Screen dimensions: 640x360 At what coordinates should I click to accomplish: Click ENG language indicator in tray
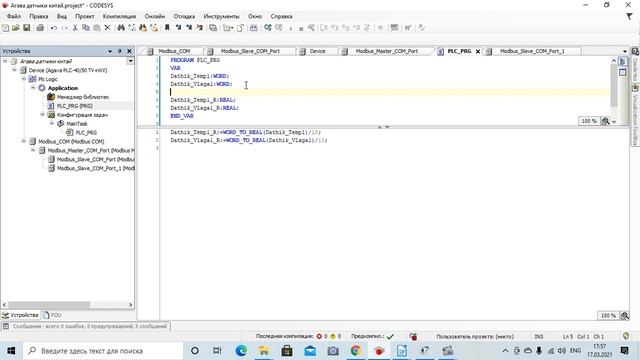point(576,351)
